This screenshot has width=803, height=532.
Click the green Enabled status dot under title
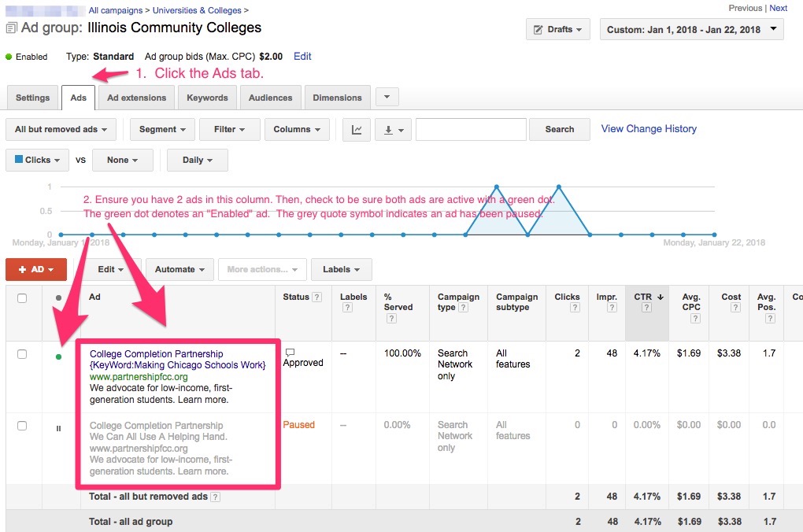(9, 57)
